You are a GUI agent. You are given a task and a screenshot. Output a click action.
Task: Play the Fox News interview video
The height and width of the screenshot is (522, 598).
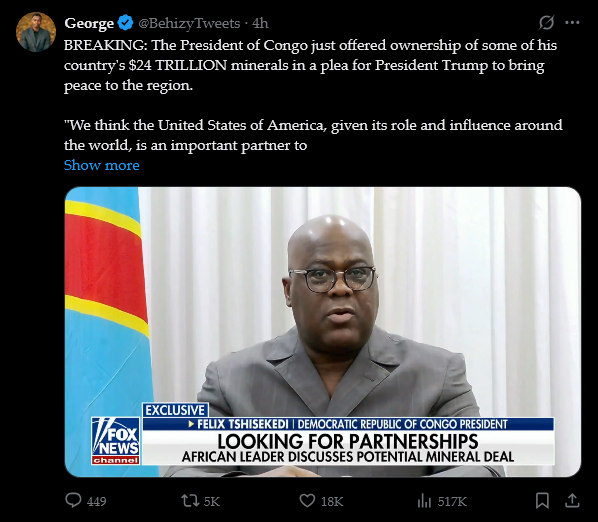[x=323, y=332]
